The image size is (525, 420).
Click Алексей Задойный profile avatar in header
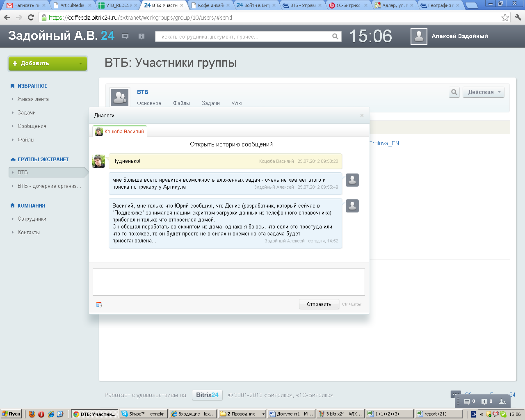click(x=419, y=36)
